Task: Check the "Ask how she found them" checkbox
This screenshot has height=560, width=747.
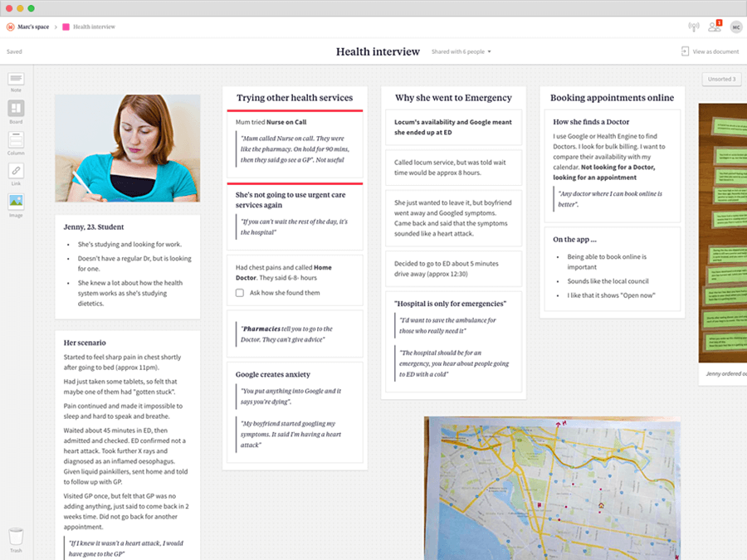Action: coord(240,293)
